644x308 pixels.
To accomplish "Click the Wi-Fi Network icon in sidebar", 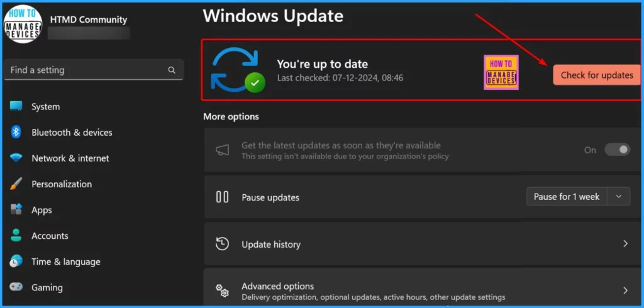I will [16, 158].
